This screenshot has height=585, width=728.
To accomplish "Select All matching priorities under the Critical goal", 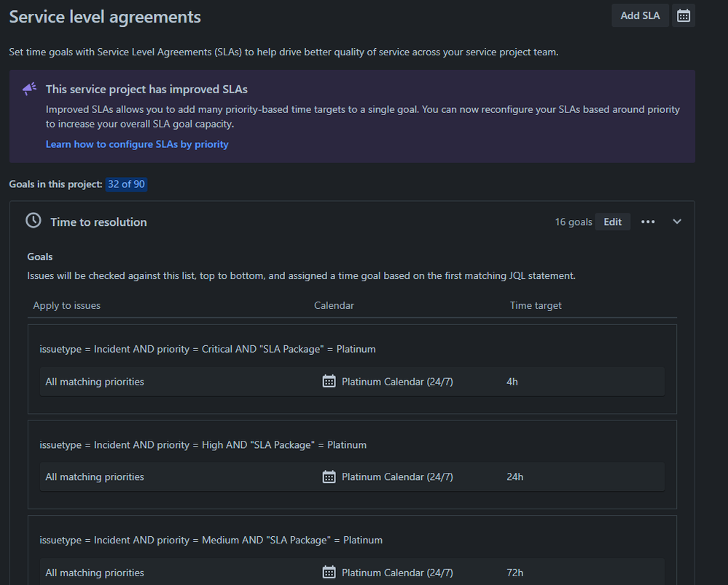I will 94,381.
